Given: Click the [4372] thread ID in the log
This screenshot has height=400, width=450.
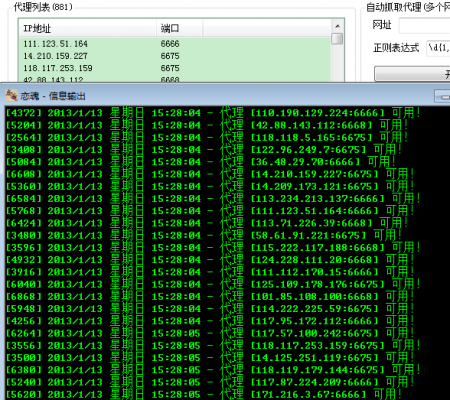Looking at the screenshot, I should (x=24, y=113).
